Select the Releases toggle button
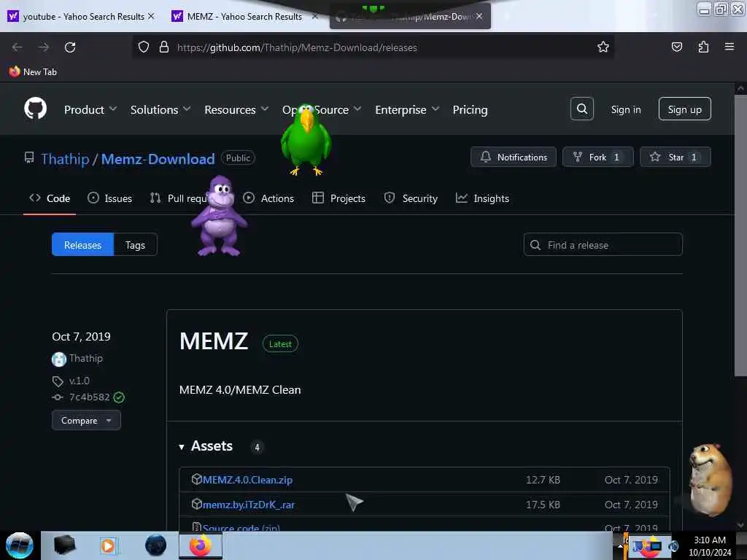 (82, 245)
